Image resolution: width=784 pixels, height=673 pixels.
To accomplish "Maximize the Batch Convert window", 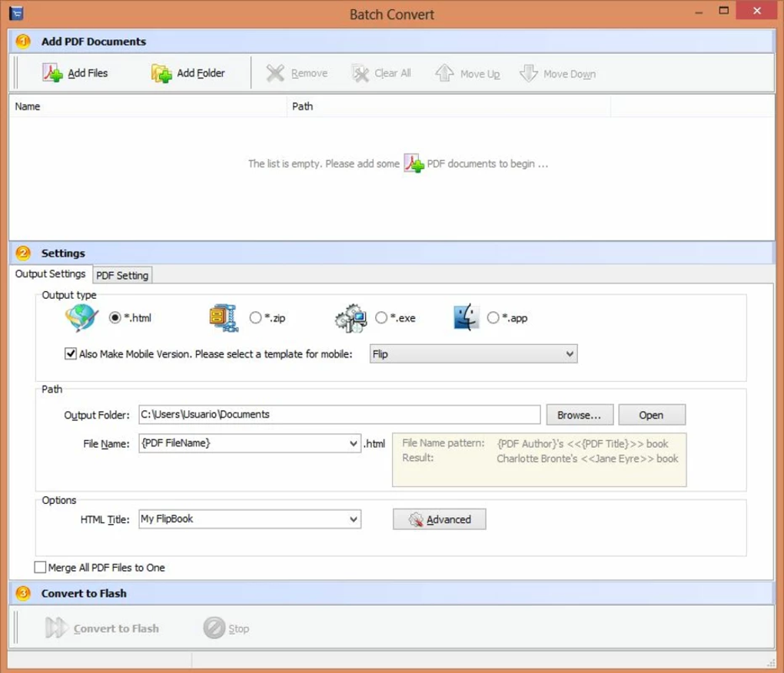I will point(723,11).
